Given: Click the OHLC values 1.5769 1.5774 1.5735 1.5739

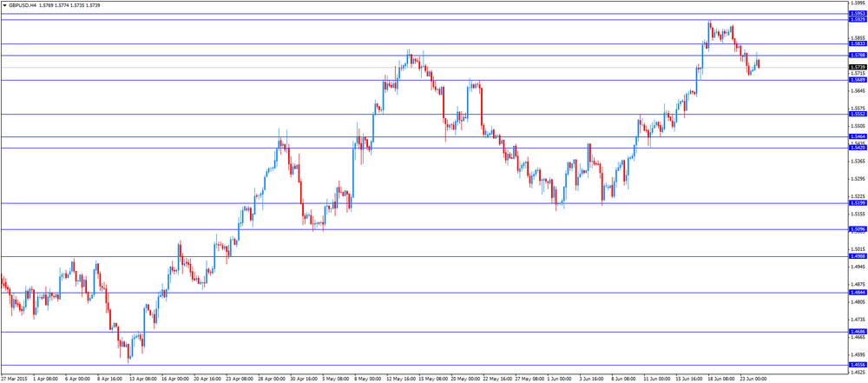Looking at the screenshot, I should tap(68, 5).
